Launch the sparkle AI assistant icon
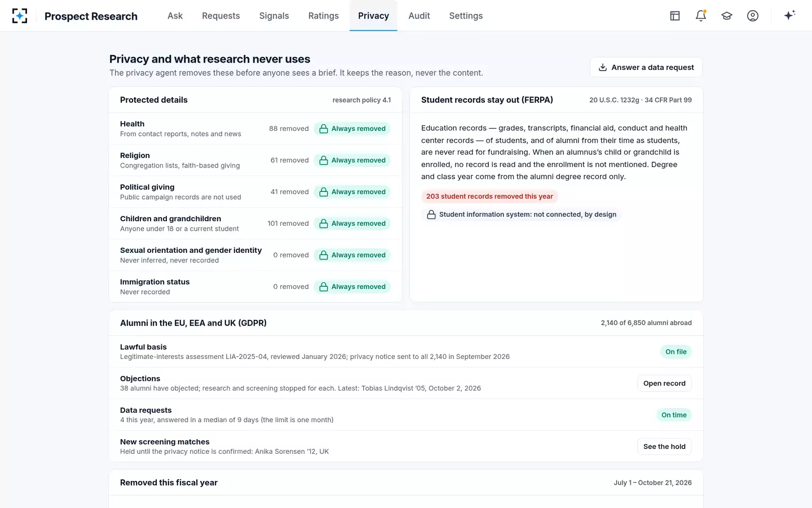Screen dimensions: 812x508 click(x=789, y=15)
